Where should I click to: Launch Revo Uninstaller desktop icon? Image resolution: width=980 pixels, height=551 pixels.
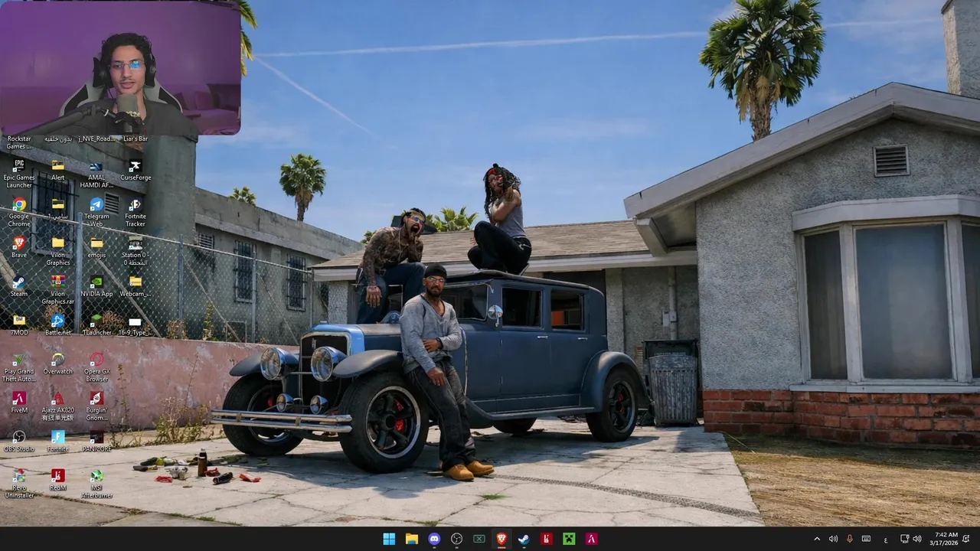coord(19,484)
